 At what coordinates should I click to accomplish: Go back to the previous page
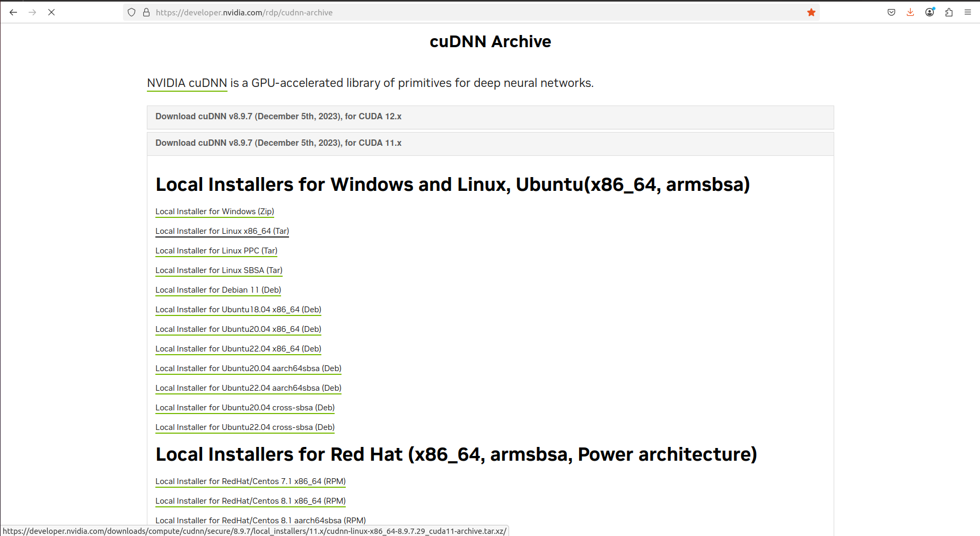[x=13, y=12]
